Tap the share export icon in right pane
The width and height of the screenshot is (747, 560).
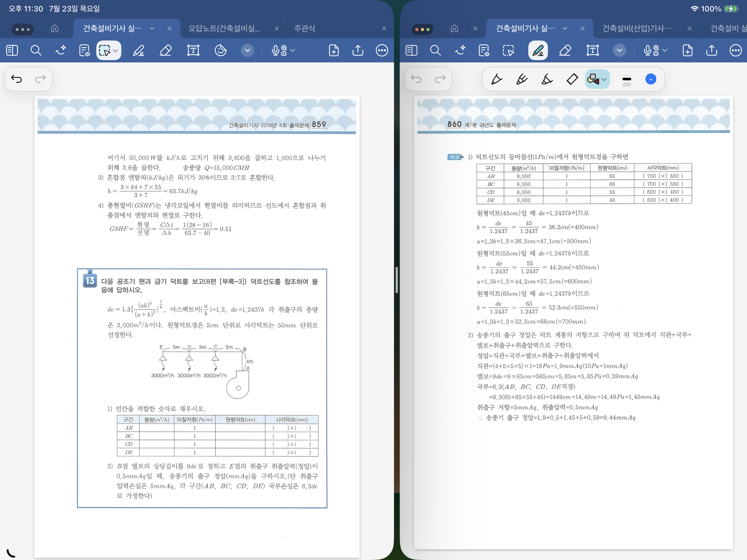point(711,51)
